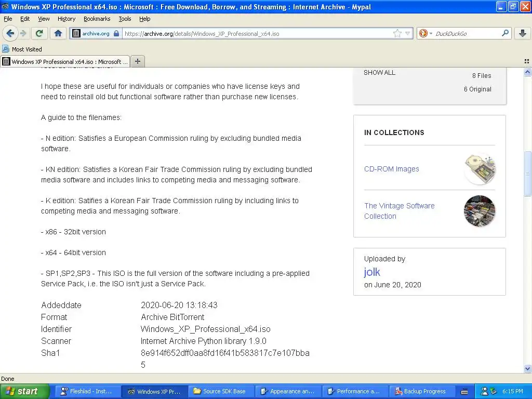Viewport: 532px width, 399px height.
Task: Open uploader jolk's profile link
Action: (x=372, y=272)
